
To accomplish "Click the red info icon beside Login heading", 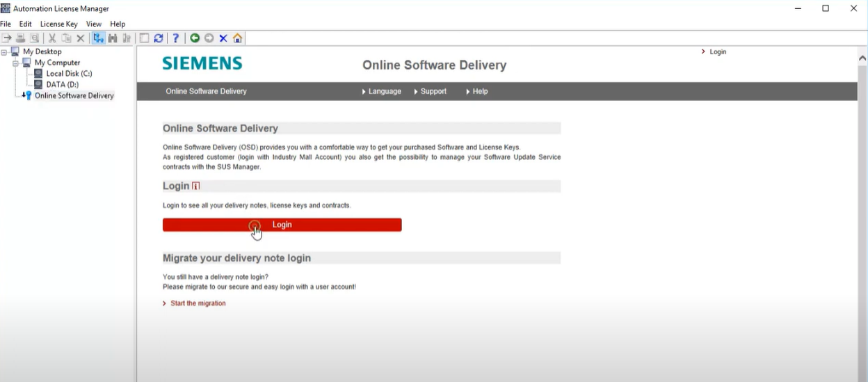I will (195, 186).
